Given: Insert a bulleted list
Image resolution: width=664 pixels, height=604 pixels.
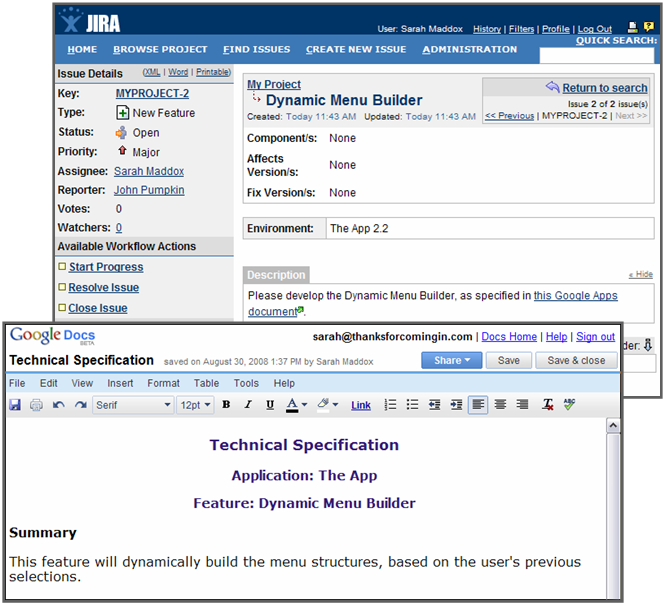Looking at the screenshot, I should click(413, 405).
